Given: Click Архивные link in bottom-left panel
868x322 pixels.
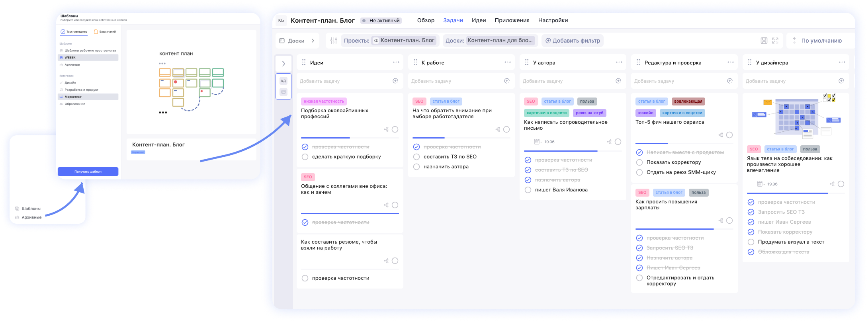Looking at the screenshot, I should 28,217.
